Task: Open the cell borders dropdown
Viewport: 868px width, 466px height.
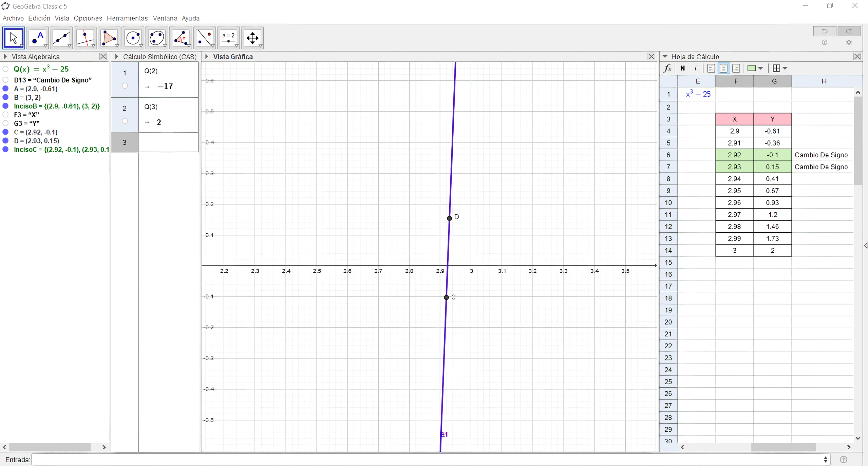Action: (x=785, y=68)
